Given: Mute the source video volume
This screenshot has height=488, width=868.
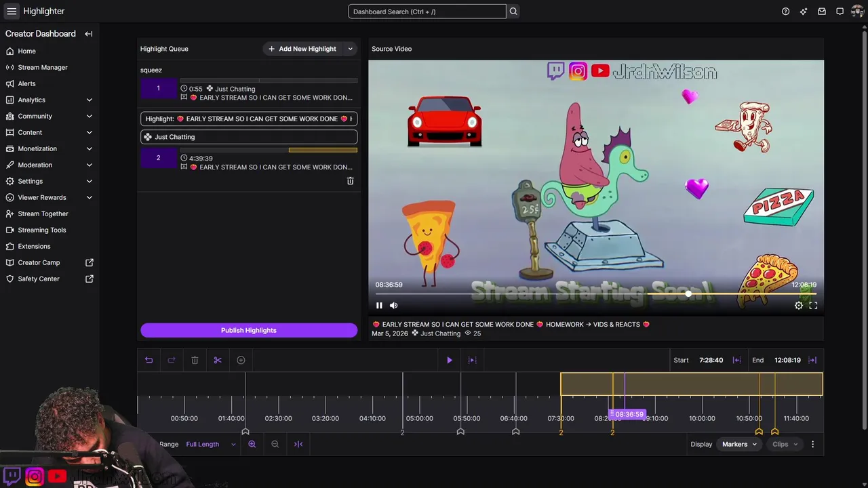Looking at the screenshot, I should pos(393,306).
